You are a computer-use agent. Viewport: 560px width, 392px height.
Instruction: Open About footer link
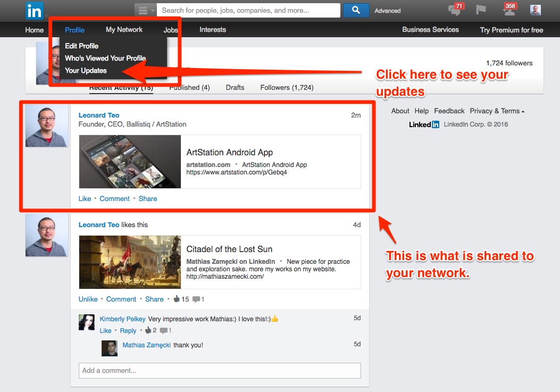(x=400, y=111)
